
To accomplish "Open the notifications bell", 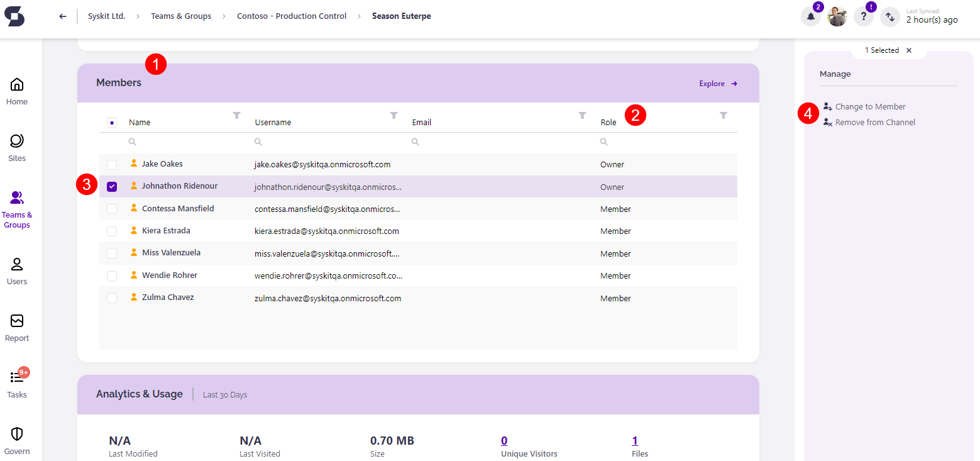I will click(810, 16).
